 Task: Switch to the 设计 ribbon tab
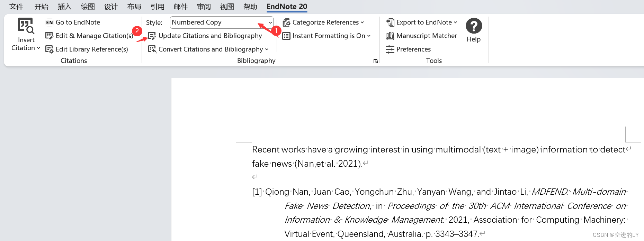coord(111,7)
